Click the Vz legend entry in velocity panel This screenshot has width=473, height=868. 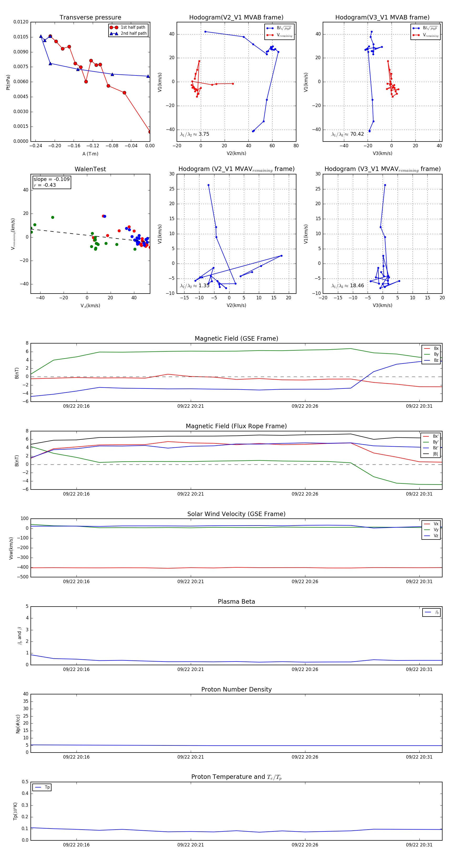pos(431,536)
